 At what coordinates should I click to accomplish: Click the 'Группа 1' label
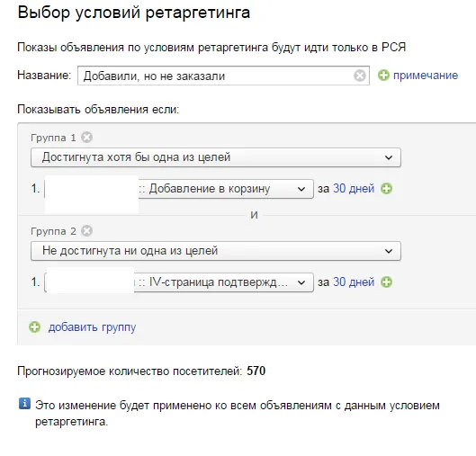[53, 138]
